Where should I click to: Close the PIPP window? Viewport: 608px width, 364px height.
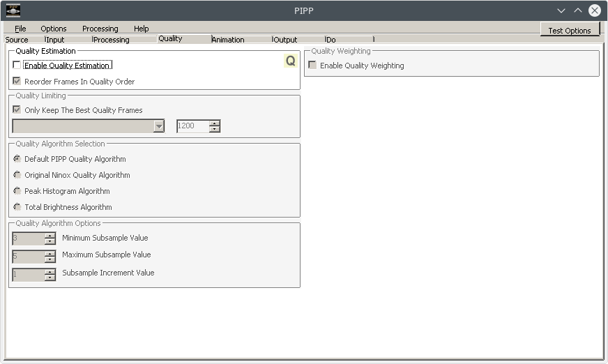[595, 10]
